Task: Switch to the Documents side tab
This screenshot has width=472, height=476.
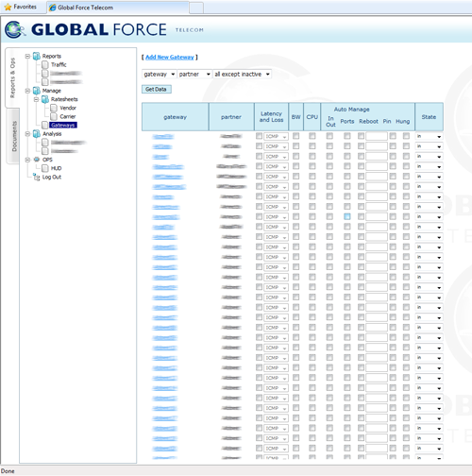Action: click(13, 136)
